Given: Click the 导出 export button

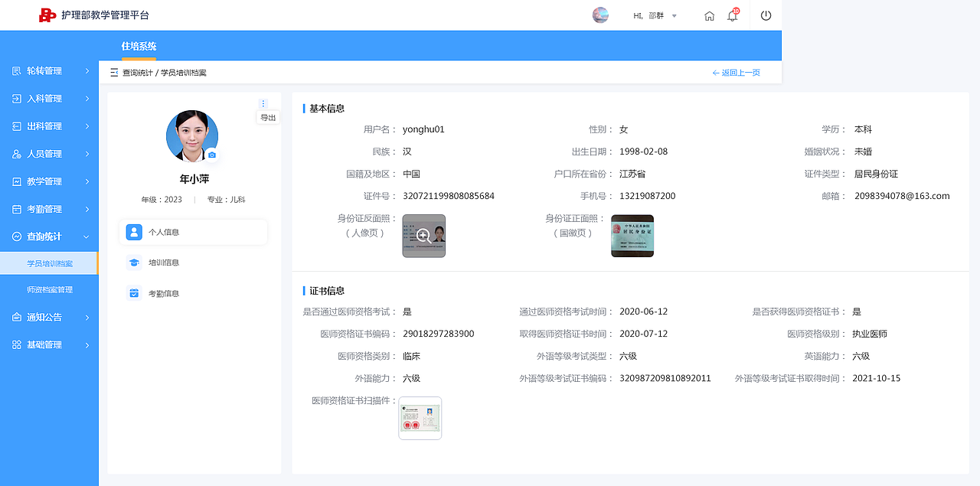Looking at the screenshot, I should (268, 118).
